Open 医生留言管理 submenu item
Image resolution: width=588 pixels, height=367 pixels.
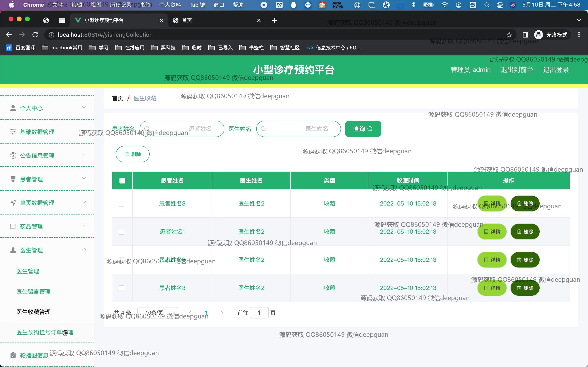(33, 292)
